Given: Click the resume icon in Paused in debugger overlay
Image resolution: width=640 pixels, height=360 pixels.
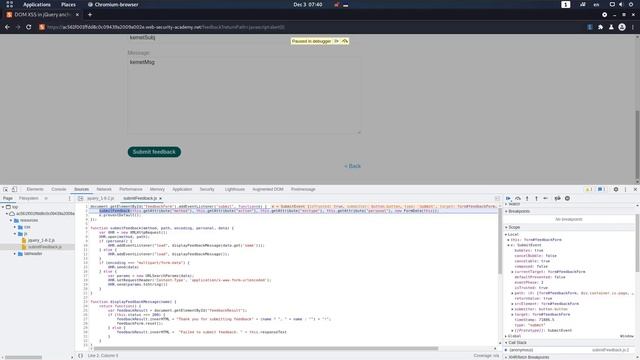Looking at the screenshot, I should [x=336, y=41].
